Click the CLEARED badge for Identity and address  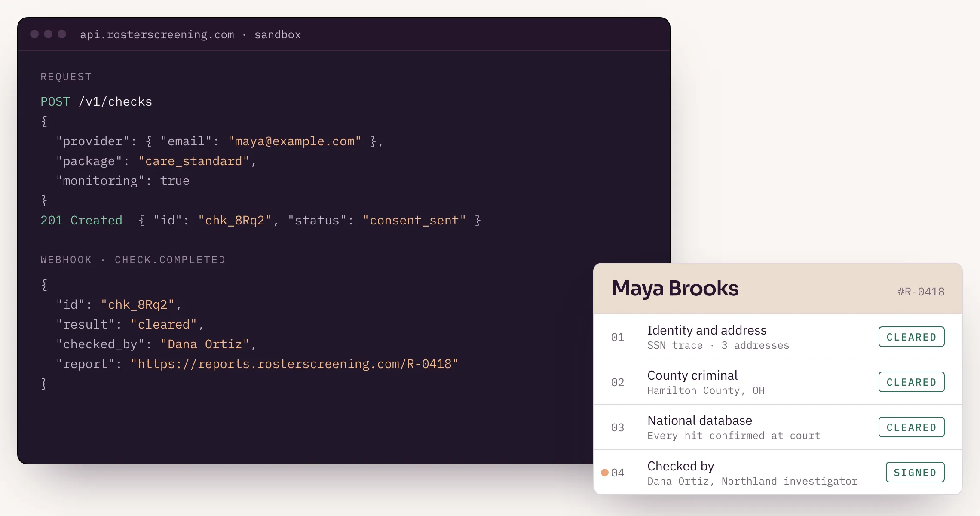tap(911, 337)
